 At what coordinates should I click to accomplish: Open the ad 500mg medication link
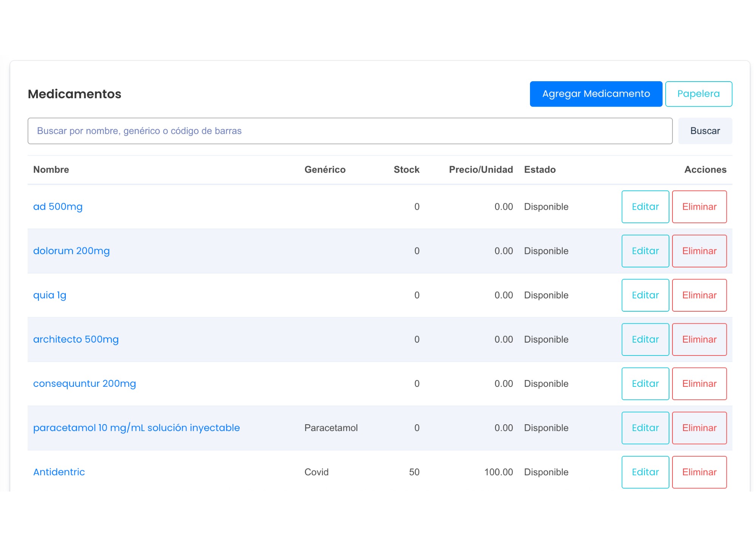pyautogui.click(x=58, y=207)
